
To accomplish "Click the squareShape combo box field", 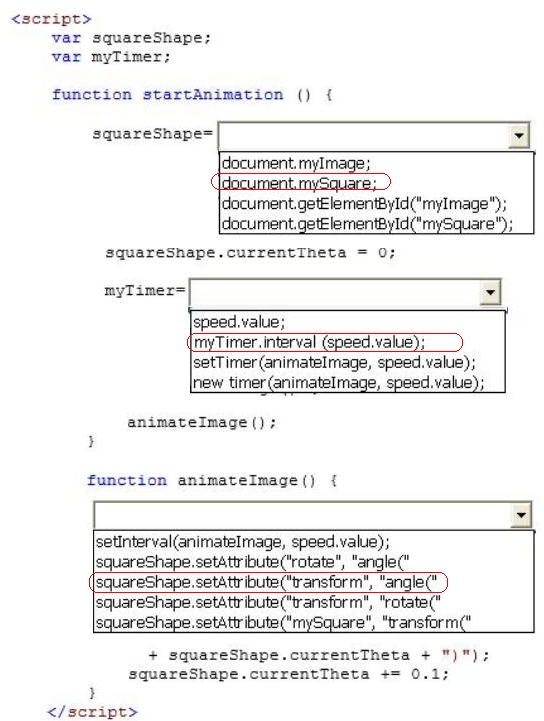I will coord(373,136).
